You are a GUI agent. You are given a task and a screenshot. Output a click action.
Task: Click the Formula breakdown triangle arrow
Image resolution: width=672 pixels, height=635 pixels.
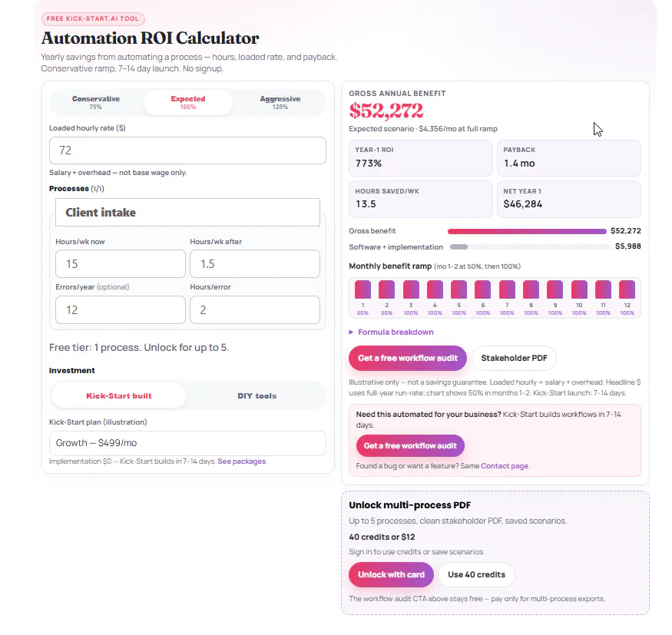point(351,332)
